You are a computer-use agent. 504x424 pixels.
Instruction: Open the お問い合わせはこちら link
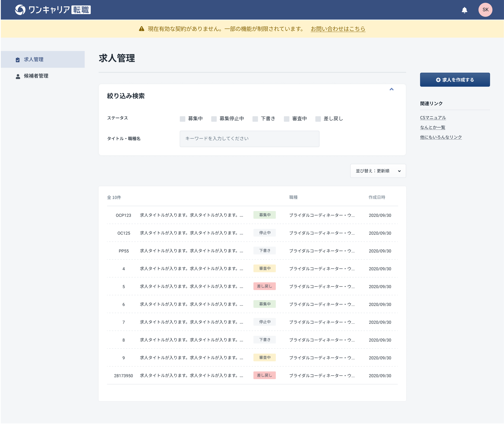click(x=338, y=29)
